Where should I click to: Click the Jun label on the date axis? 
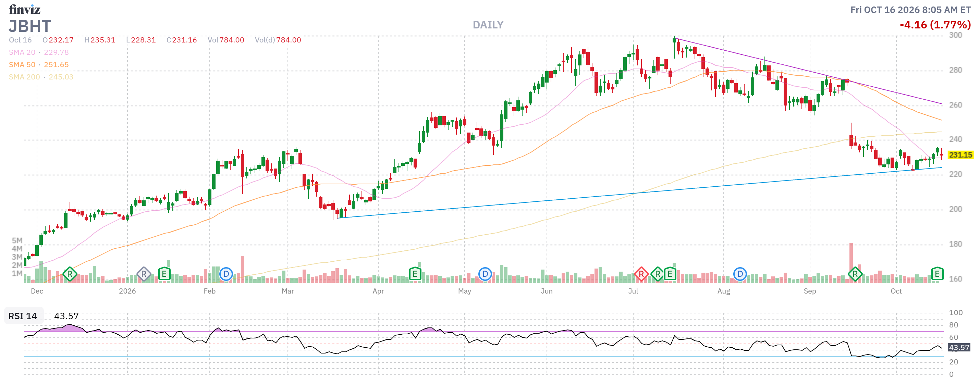(547, 291)
